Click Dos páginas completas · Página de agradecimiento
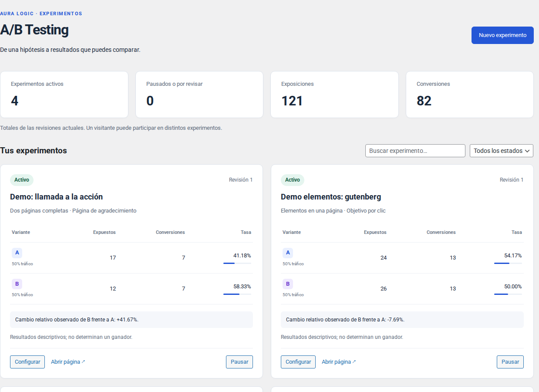 coord(73,211)
